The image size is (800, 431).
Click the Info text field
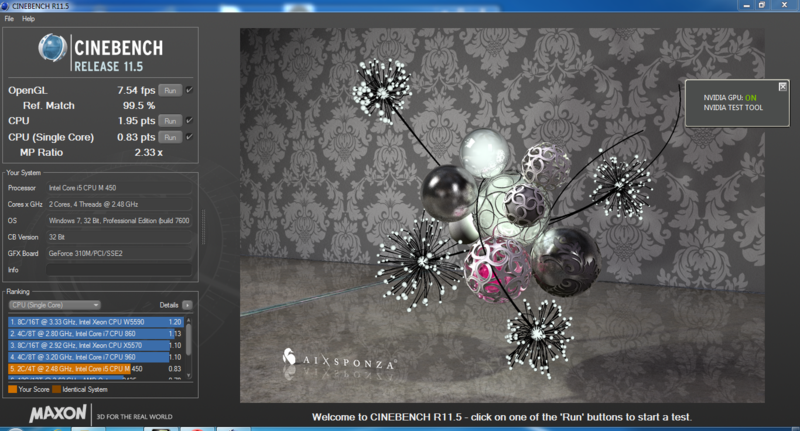coord(119,270)
